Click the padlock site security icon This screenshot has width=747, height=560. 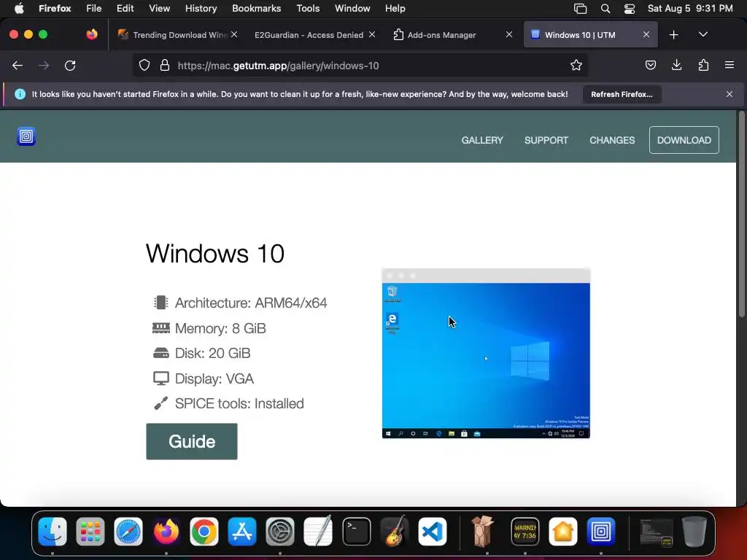165,65
